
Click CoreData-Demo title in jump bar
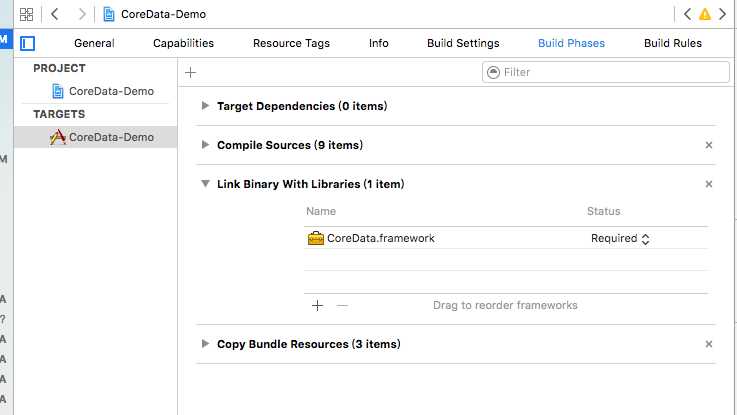click(x=164, y=14)
